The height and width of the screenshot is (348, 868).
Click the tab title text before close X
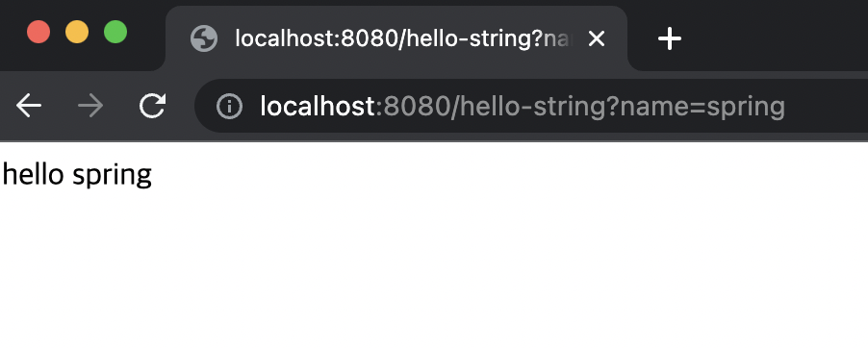point(402,38)
